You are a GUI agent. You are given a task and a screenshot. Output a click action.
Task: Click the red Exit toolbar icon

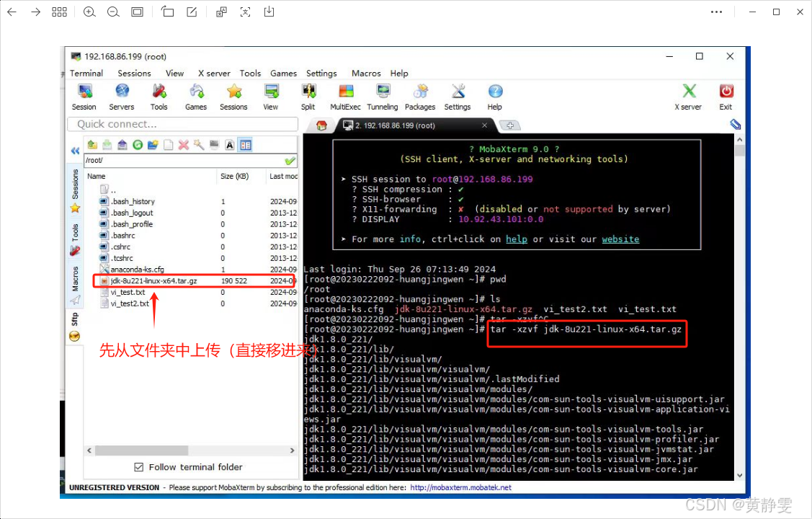(726, 97)
